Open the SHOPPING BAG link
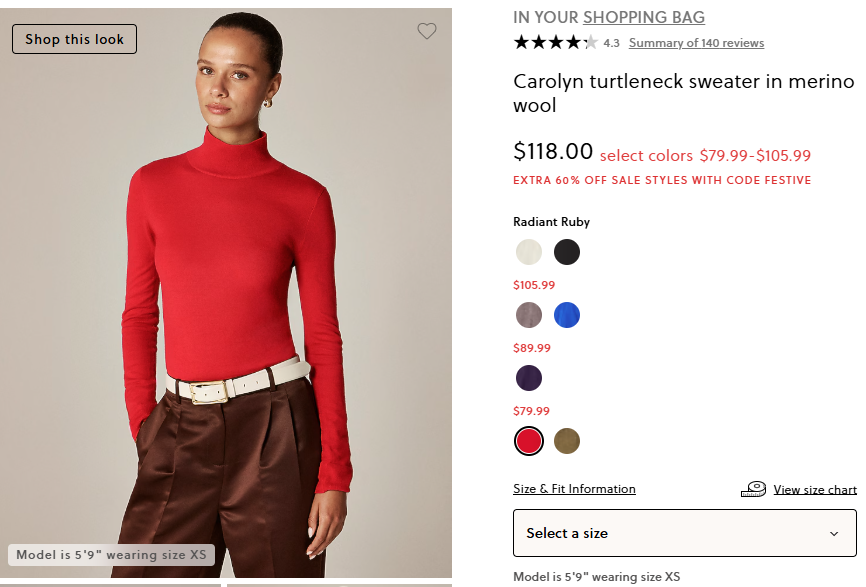 (x=644, y=17)
